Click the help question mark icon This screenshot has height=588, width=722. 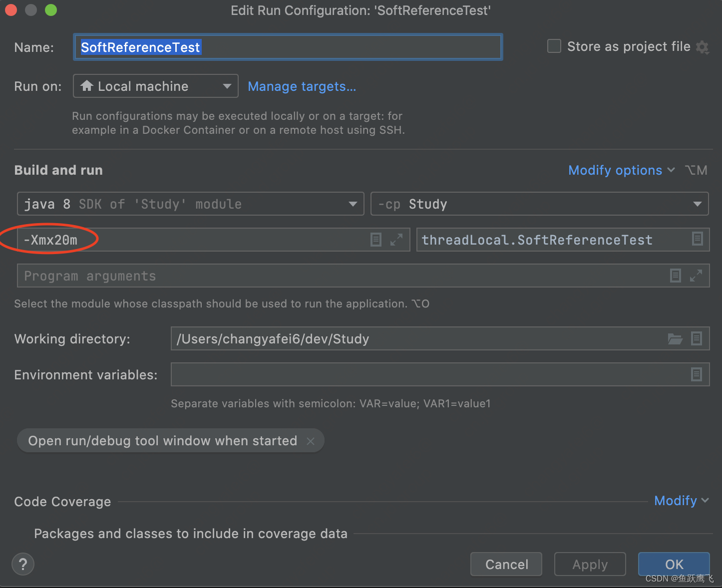22,564
